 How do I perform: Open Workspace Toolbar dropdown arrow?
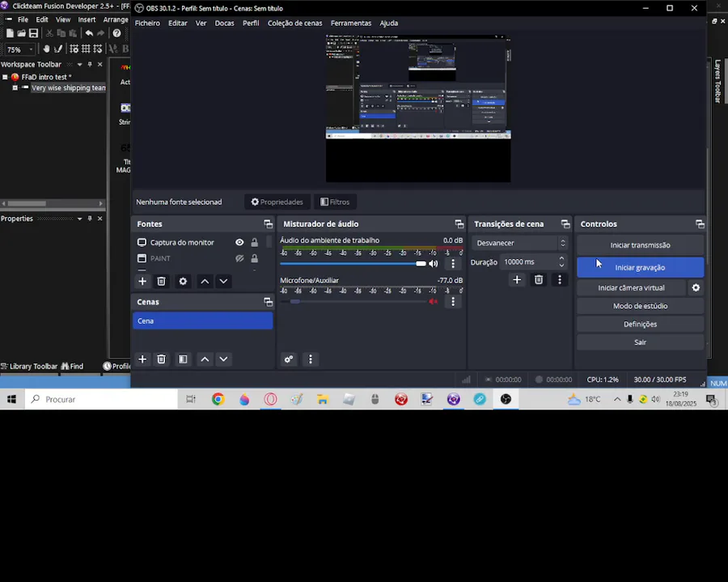click(x=79, y=65)
